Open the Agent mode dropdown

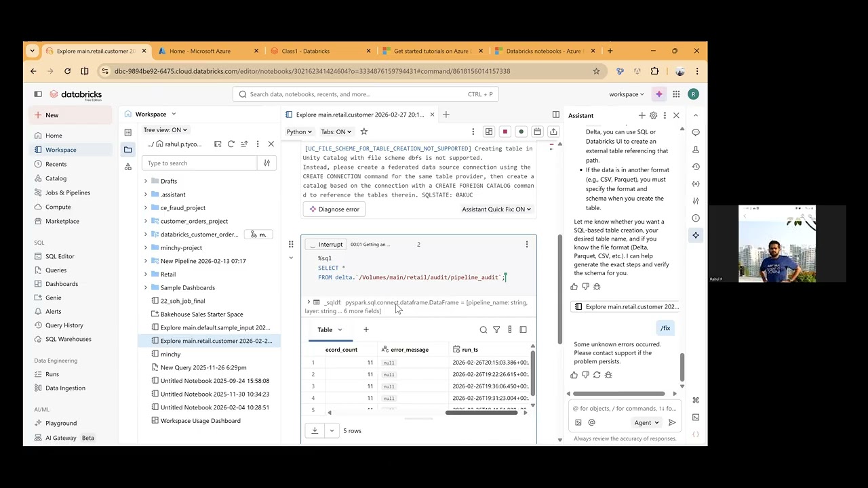646,422
